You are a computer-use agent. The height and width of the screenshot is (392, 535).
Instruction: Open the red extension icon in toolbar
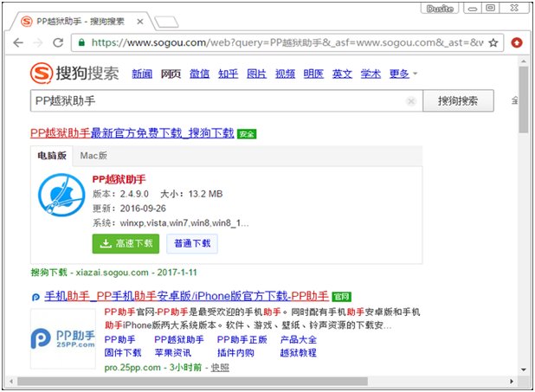pyautogui.click(x=517, y=42)
